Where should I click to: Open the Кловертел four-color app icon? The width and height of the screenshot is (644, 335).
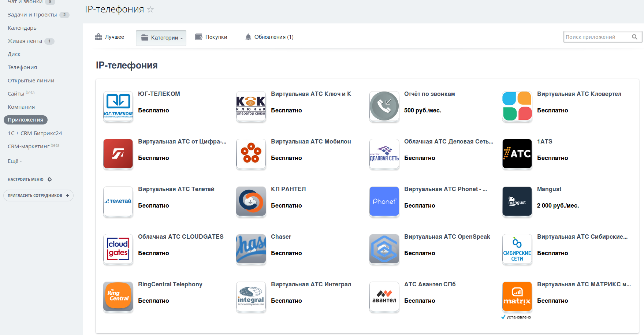[517, 106]
